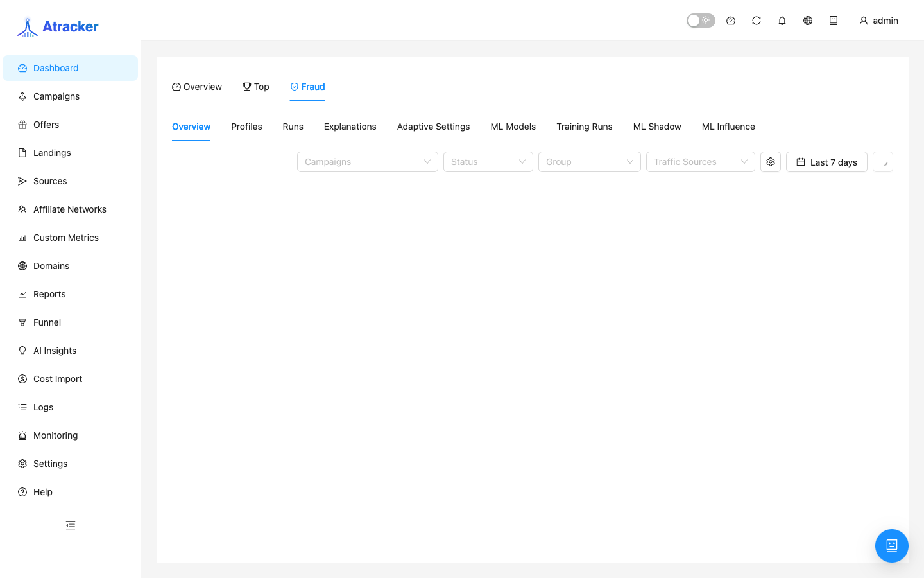Click the assistant robot icon in header

[x=834, y=21]
